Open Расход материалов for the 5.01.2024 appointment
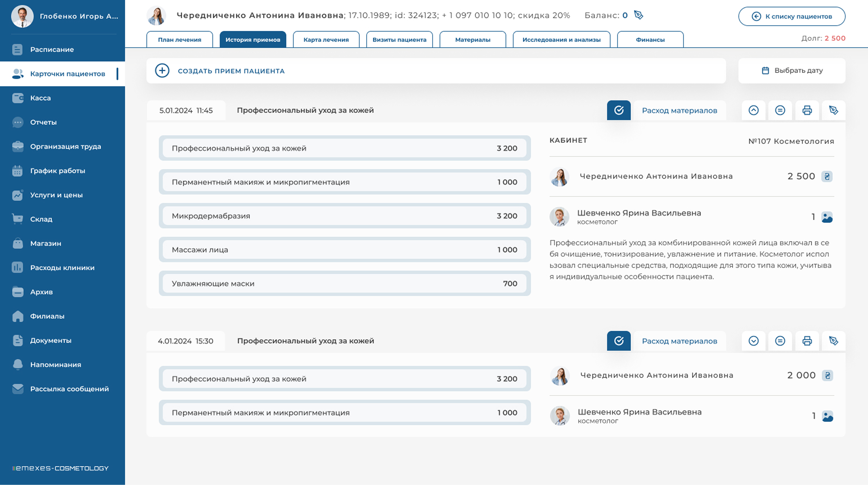Image resolution: width=868 pixels, height=485 pixels. (679, 111)
